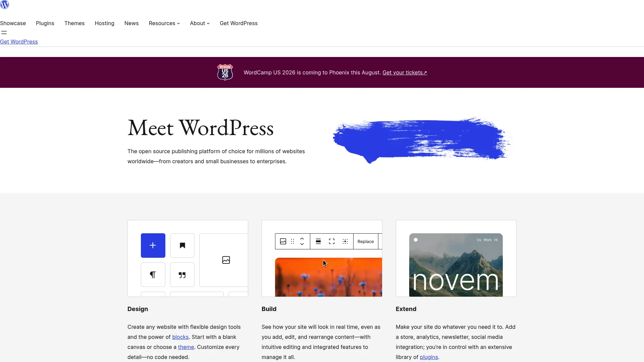Image resolution: width=644 pixels, height=362 pixels.
Task: Expand the About dropdown menu
Action: pos(200,23)
